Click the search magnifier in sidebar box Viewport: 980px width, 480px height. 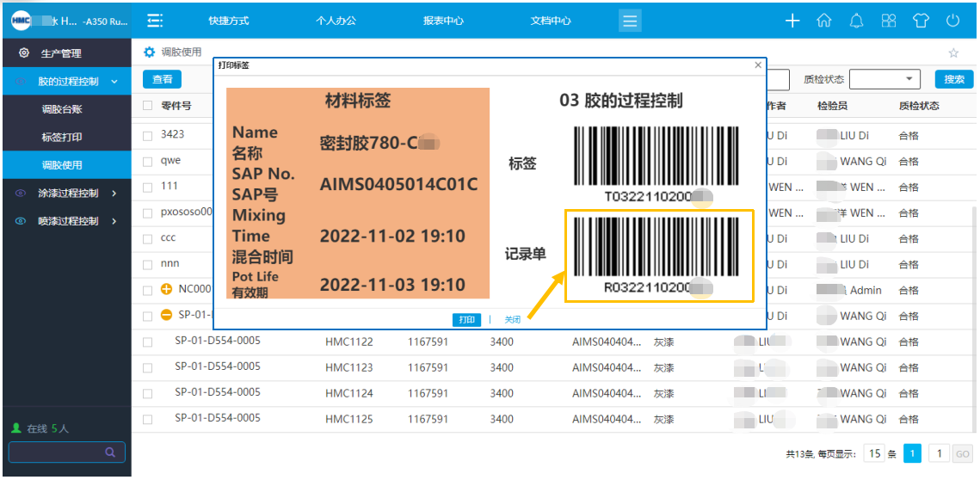coord(110,452)
